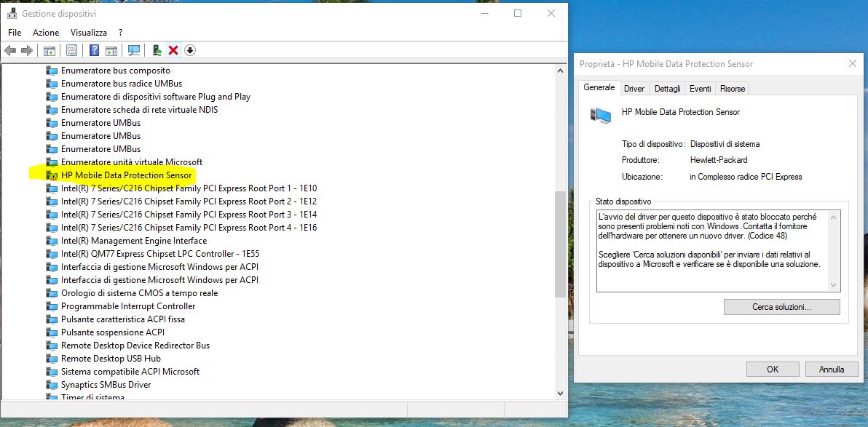Select PCI Express Root Port 4 - 1E16
Screen dimensions: 868x427
(x=189, y=228)
